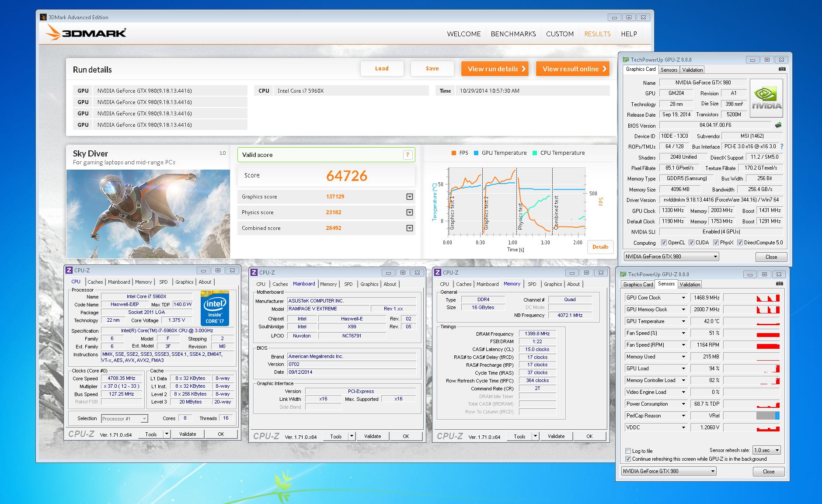Click the GPU Load sensor history graph
The width and height of the screenshot is (822, 504).
tap(752, 368)
